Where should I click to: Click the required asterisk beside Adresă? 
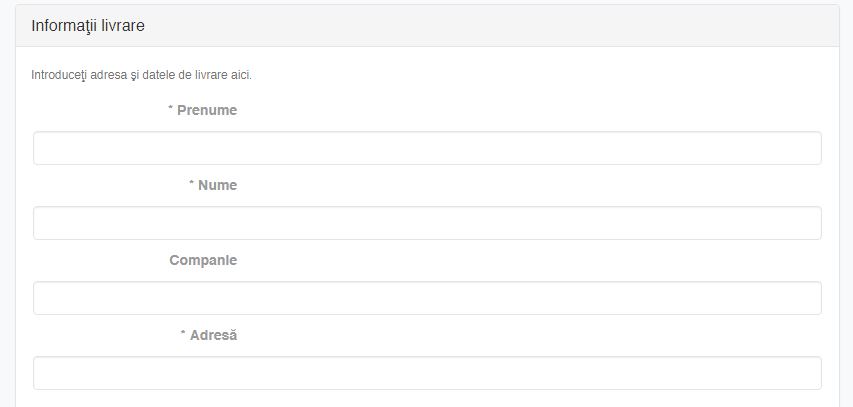[183, 335]
